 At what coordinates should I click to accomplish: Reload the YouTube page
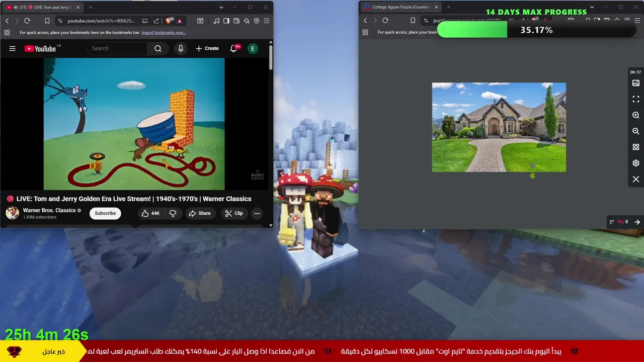(x=27, y=21)
